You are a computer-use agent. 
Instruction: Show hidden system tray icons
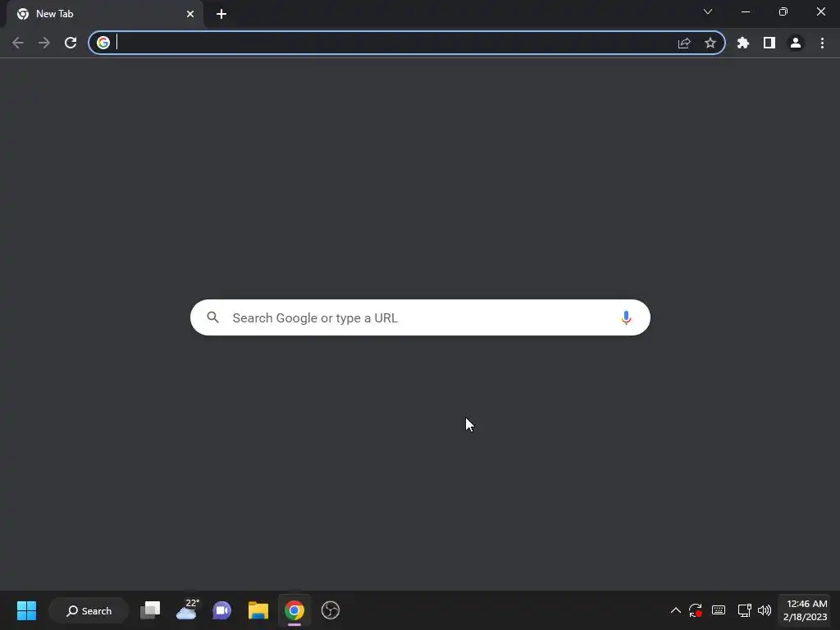point(676,610)
